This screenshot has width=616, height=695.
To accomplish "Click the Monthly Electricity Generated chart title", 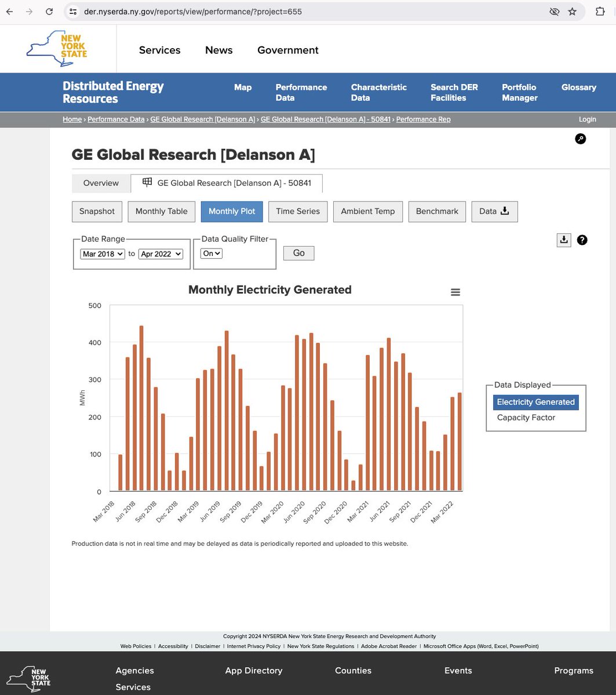I will coord(270,290).
